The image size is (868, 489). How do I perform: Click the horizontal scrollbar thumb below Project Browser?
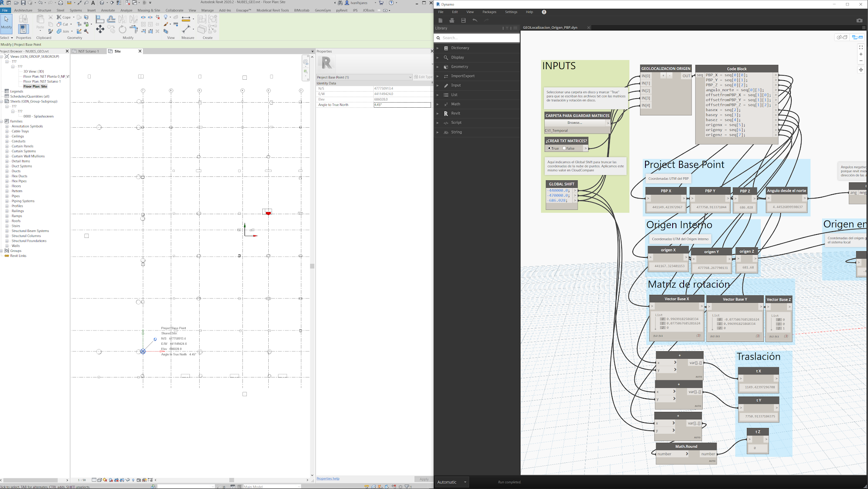(x=30, y=480)
